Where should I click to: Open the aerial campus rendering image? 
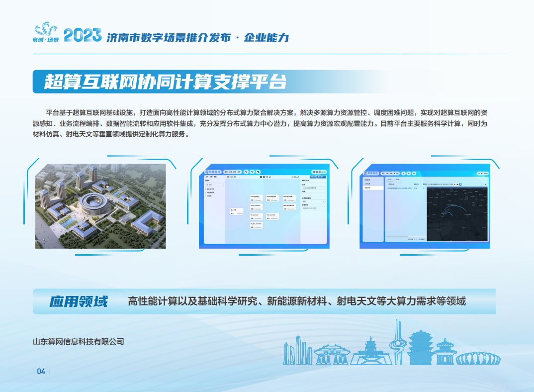pos(100,206)
